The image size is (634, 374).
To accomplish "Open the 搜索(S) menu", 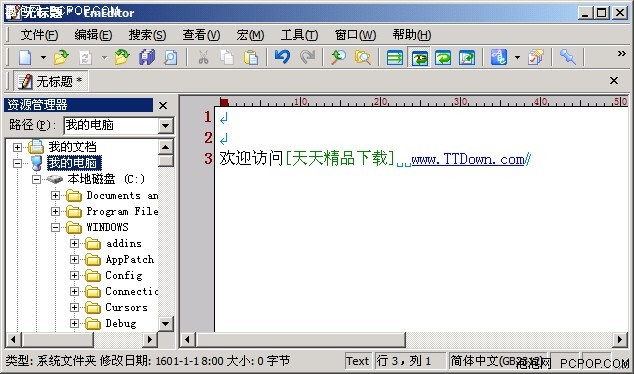I will [x=147, y=35].
